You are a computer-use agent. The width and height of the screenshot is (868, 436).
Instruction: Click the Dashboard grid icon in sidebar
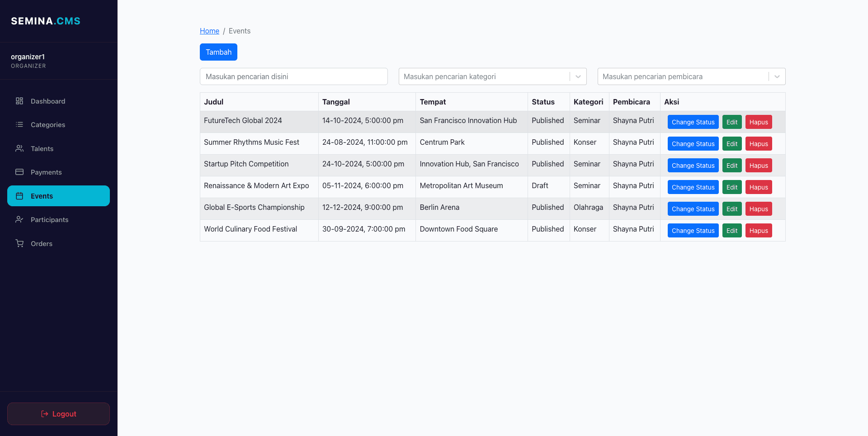click(19, 101)
